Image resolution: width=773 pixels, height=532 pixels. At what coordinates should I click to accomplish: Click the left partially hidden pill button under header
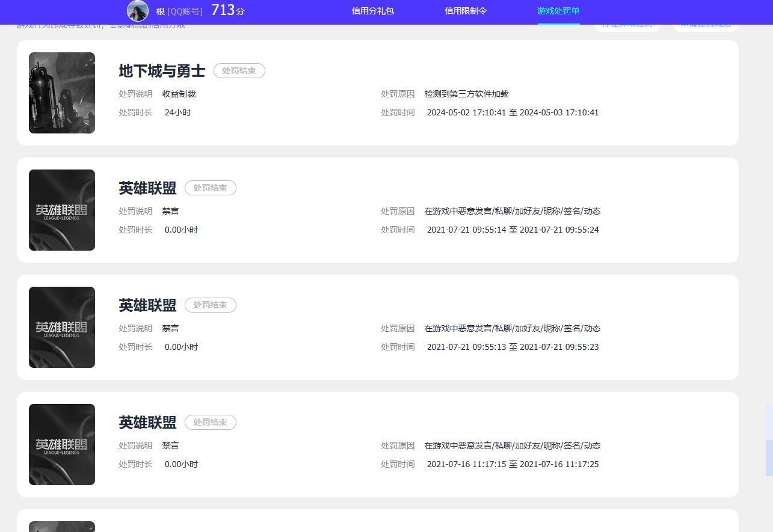tap(627, 27)
